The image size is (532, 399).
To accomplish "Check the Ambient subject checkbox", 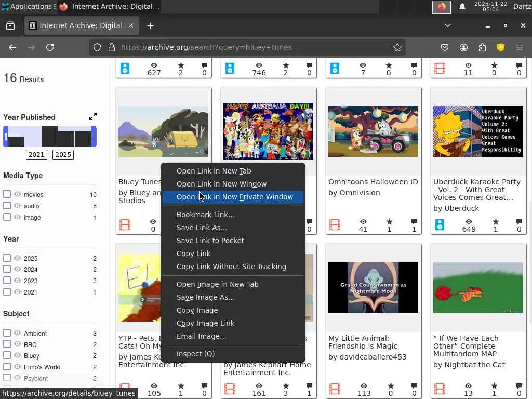I will tap(7, 333).
